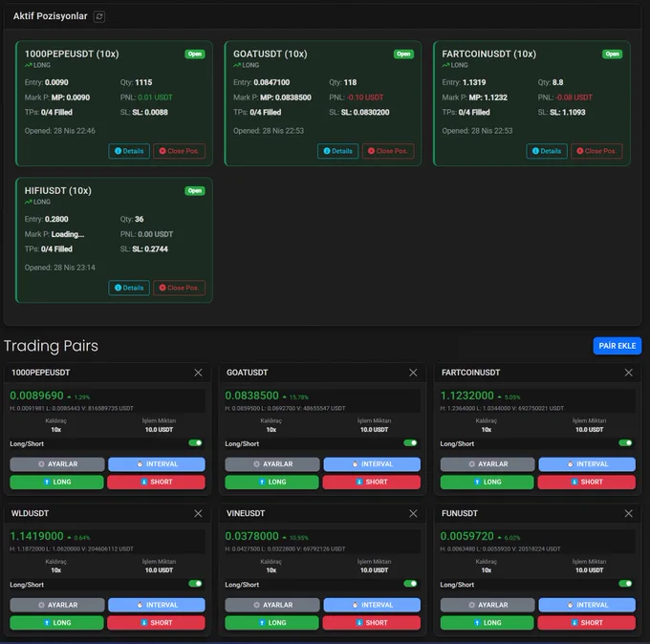Open Details for HIFIUSDT position
The height and width of the screenshot is (644, 650).
pyautogui.click(x=129, y=288)
